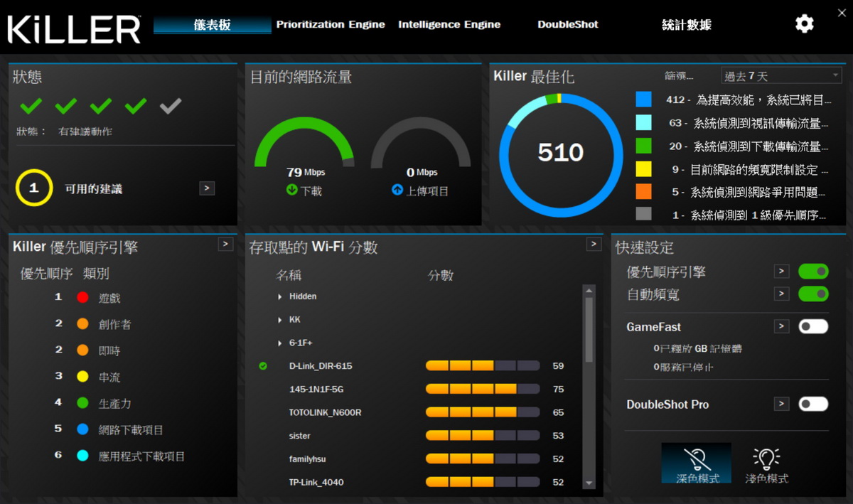853x504 pixels.
Task: Switch to light mode (淺色模式) bulb icon
Action: coord(766,460)
